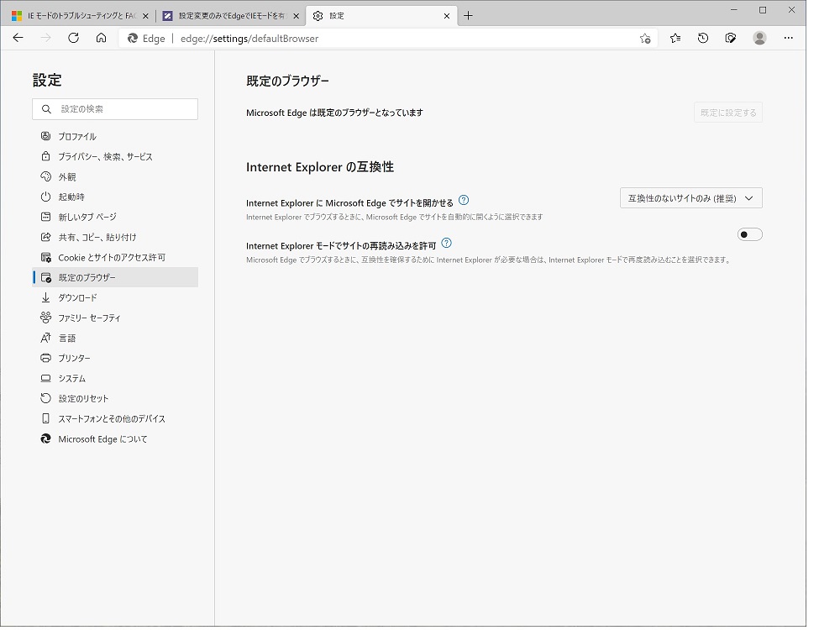Open プリンター settings section
This screenshot has width=840, height=630.
click(115, 358)
